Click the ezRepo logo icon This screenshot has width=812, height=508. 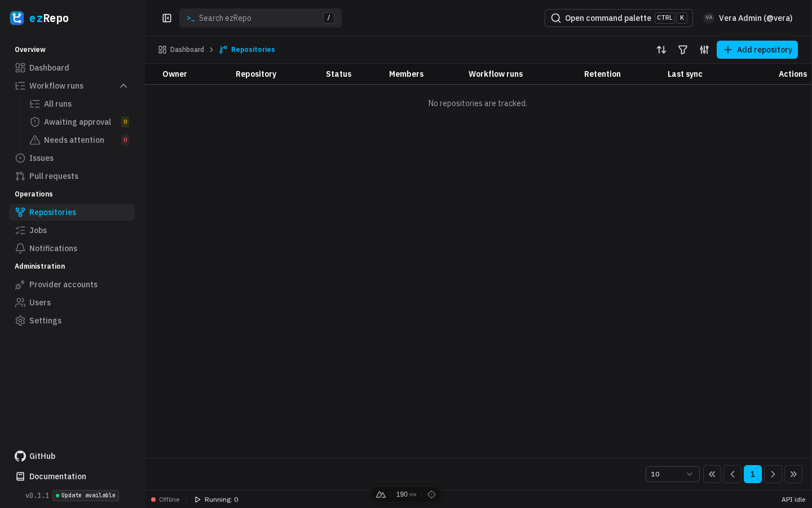17,18
